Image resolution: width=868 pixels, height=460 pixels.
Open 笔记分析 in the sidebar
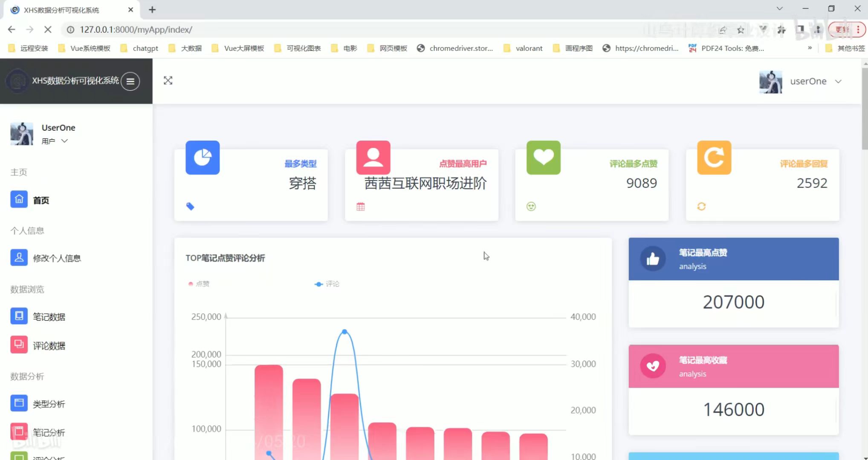point(49,432)
